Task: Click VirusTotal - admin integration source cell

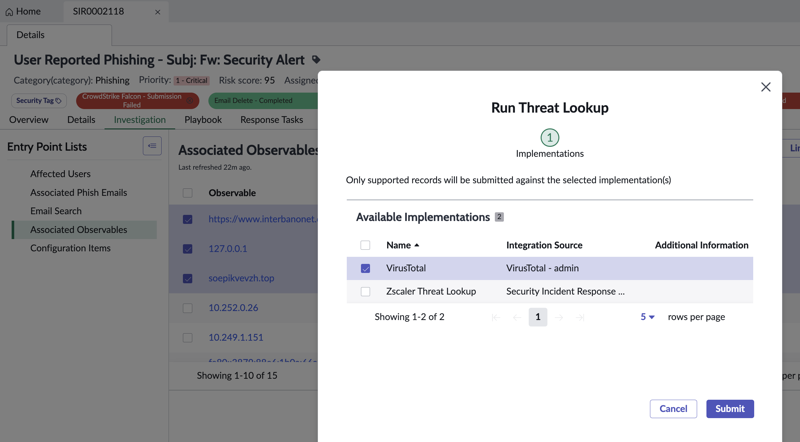Action: [x=542, y=268]
